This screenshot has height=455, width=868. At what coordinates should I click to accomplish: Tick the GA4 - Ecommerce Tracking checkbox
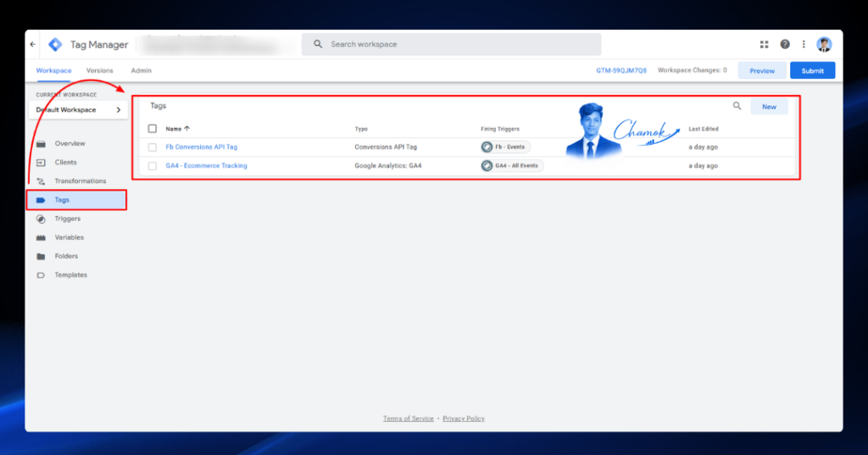click(153, 165)
